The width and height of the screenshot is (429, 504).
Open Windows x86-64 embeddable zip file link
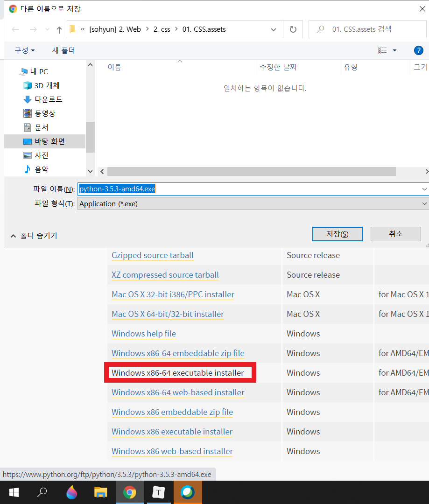[x=178, y=353]
